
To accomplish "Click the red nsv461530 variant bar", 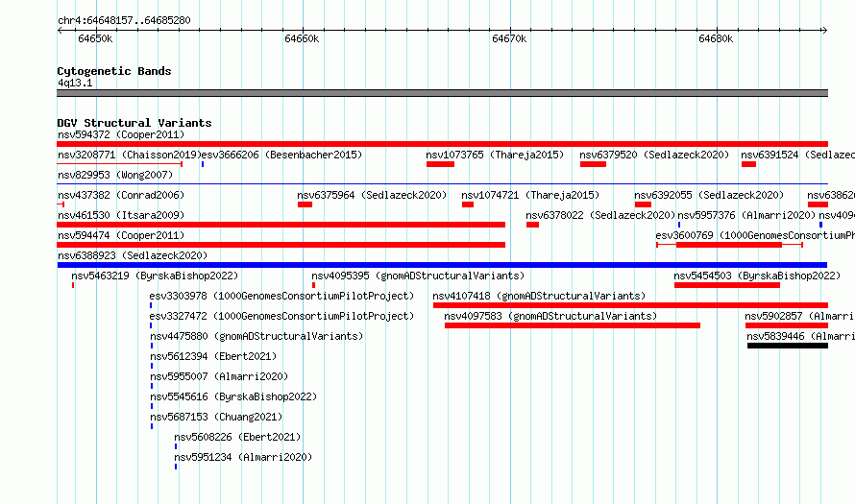I will click(x=281, y=225).
